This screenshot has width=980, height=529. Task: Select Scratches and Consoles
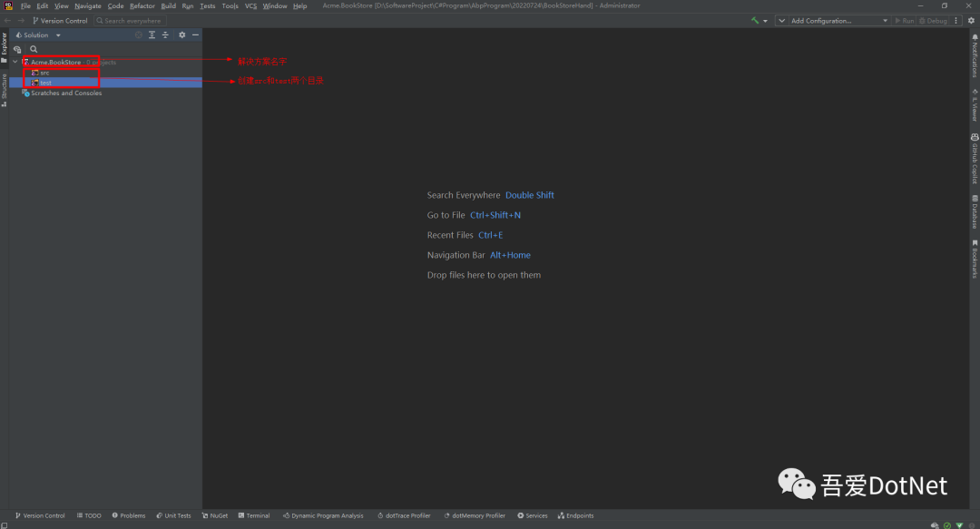pyautogui.click(x=105, y=93)
